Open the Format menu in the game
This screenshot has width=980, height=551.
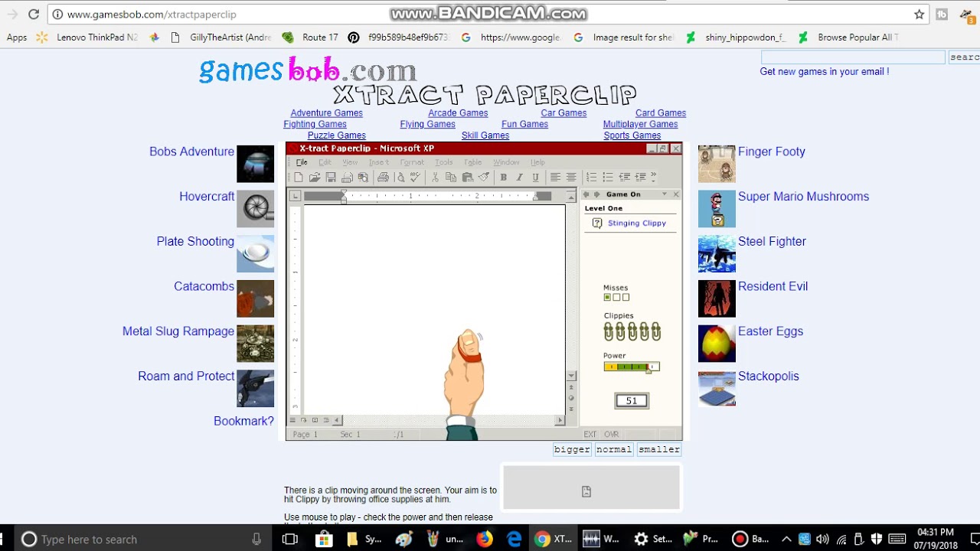pos(412,162)
